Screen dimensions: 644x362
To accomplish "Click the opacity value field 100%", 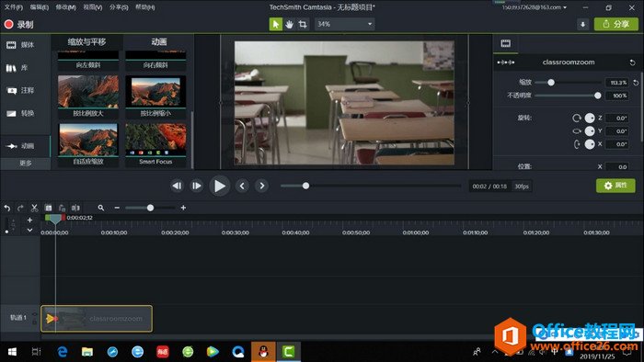I will click(x=617, y=96).
